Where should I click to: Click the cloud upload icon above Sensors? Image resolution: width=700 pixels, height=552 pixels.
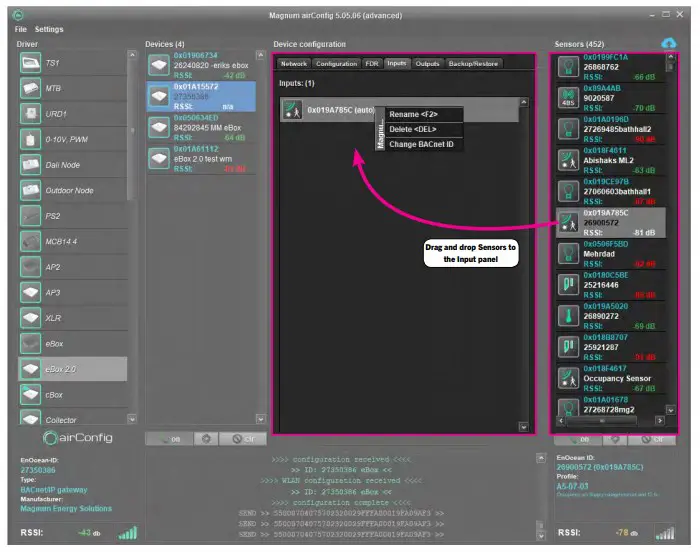point(669,43)
